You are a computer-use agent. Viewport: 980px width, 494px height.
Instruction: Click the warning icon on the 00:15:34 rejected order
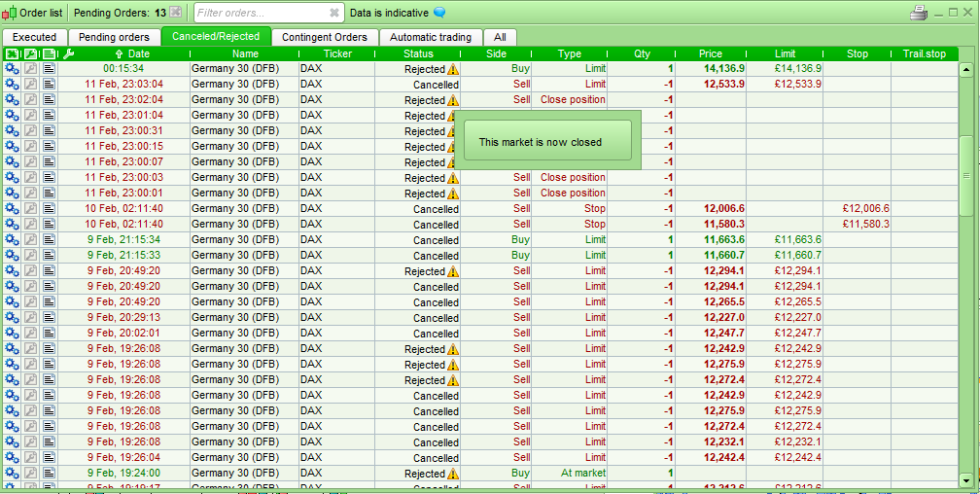pyautogui.click(x=453, y=69)
